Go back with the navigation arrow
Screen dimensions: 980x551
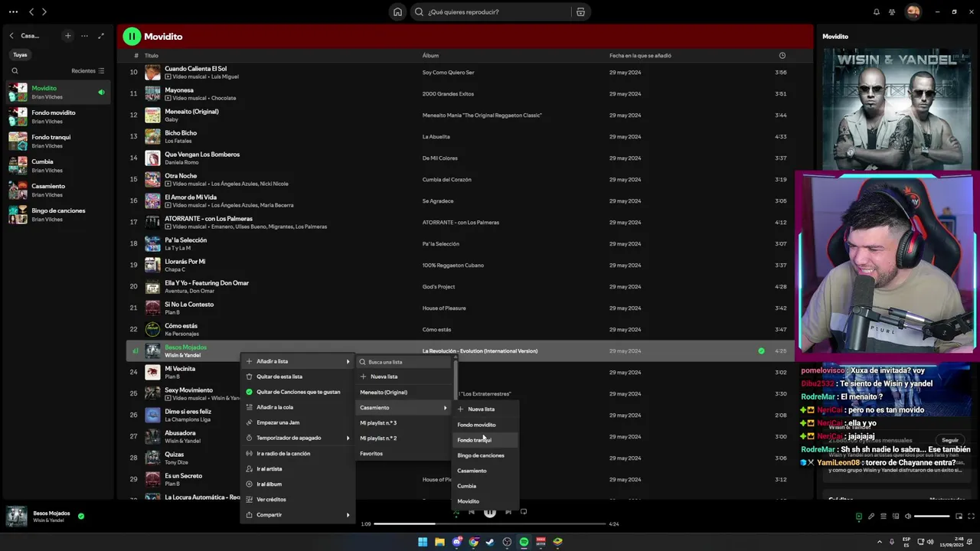click(x=31, y=11)
